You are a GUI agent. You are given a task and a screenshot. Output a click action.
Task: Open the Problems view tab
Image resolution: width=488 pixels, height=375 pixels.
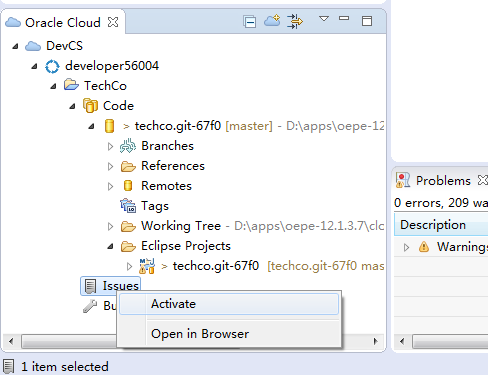coord(443,181)
